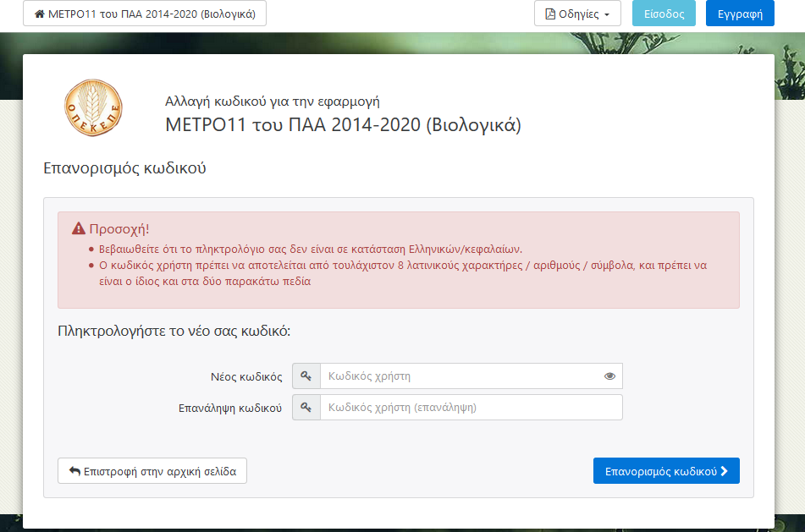
Task: Focus the Επανάληψη κωδικού input field
Action: coord(471,408)
